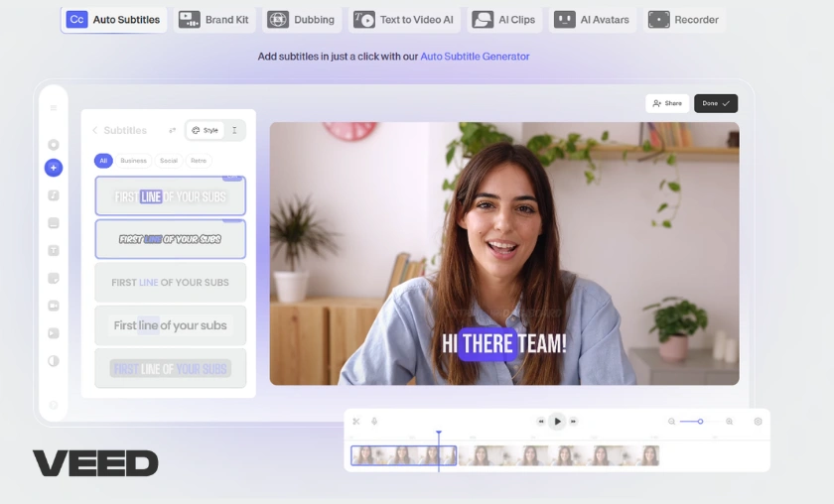Click the Subtitles panel title

[x=125, y=130]
